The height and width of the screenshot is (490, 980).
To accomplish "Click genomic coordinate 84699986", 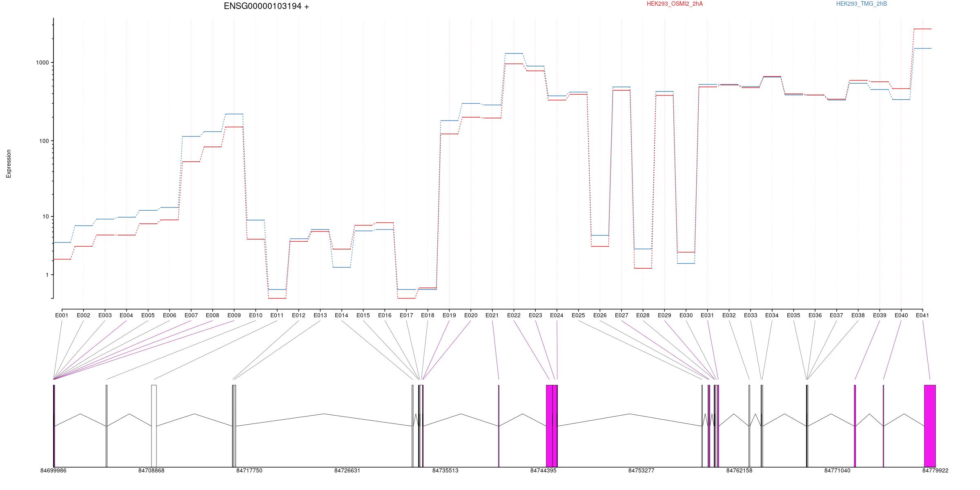I will pyautogui.click(x=53, y=470).
